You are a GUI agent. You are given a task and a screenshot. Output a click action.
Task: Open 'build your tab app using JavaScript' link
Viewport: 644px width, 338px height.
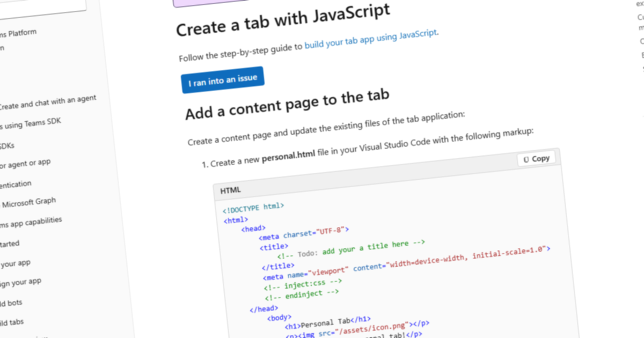coord(371,40)
